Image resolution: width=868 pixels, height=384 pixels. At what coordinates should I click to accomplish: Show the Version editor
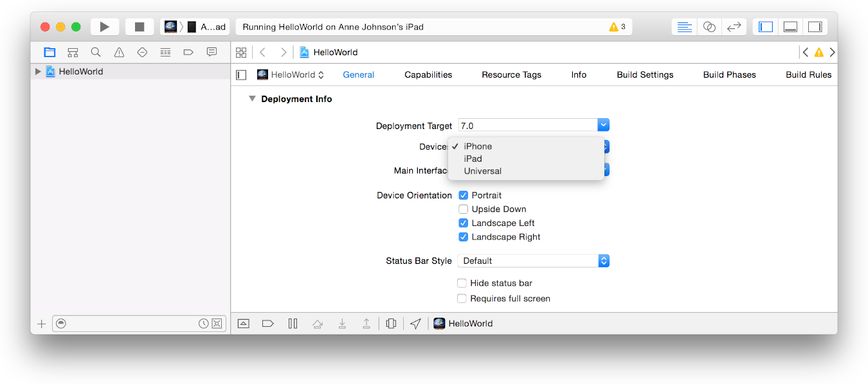[734, 27]
